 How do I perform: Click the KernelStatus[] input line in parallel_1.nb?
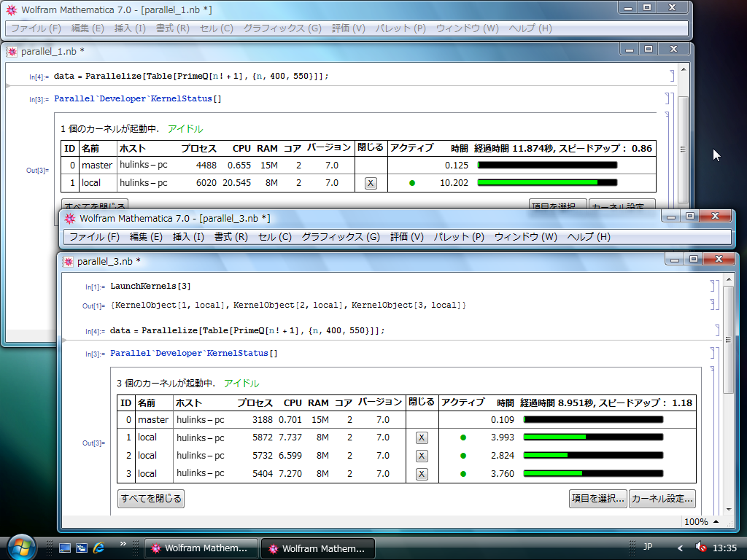pyautogui.click(x=138, y=98)
